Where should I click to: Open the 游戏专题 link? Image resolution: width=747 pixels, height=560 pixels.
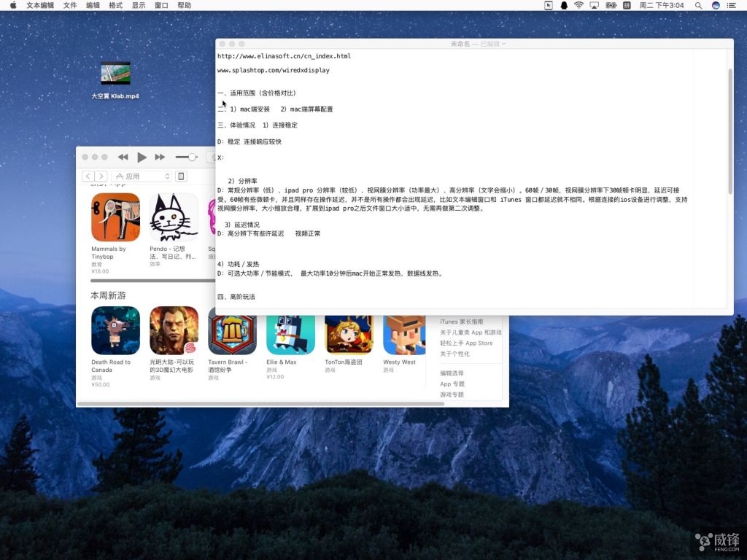click(452, 394)
